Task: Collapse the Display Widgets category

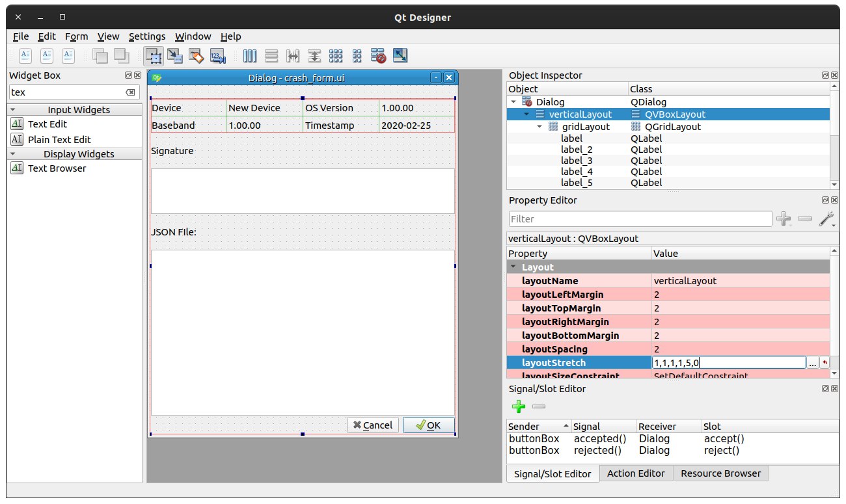Action: coord(13,154)
